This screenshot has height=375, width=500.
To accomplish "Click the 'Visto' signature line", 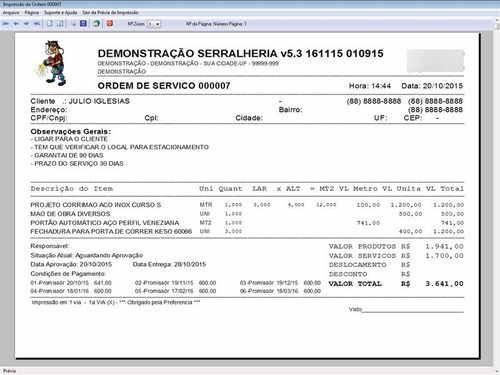I will (406, 310).
